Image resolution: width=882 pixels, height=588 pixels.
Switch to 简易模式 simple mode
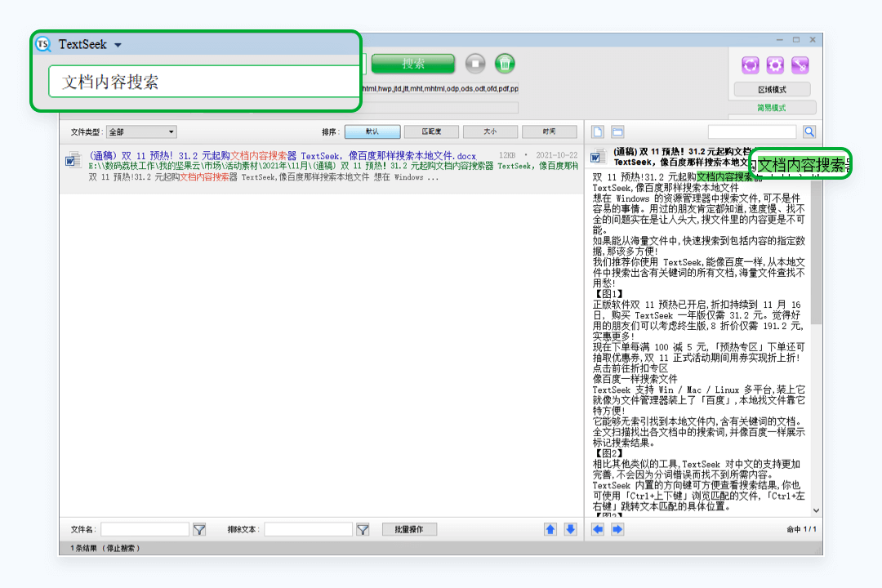[772, 108]
